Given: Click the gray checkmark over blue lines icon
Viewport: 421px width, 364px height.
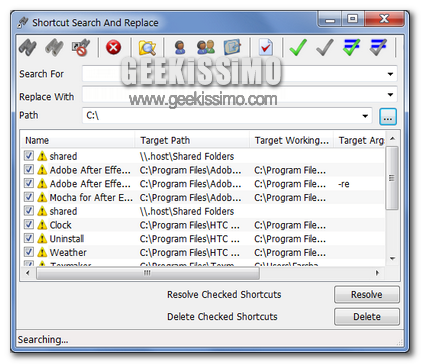Looking at the screenshot, I should pos(378,47).
